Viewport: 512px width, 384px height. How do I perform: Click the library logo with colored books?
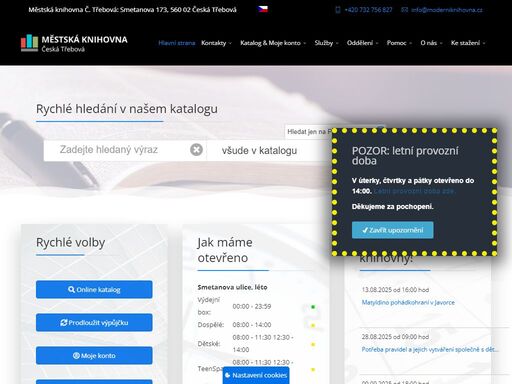click(x=30, y=43)
